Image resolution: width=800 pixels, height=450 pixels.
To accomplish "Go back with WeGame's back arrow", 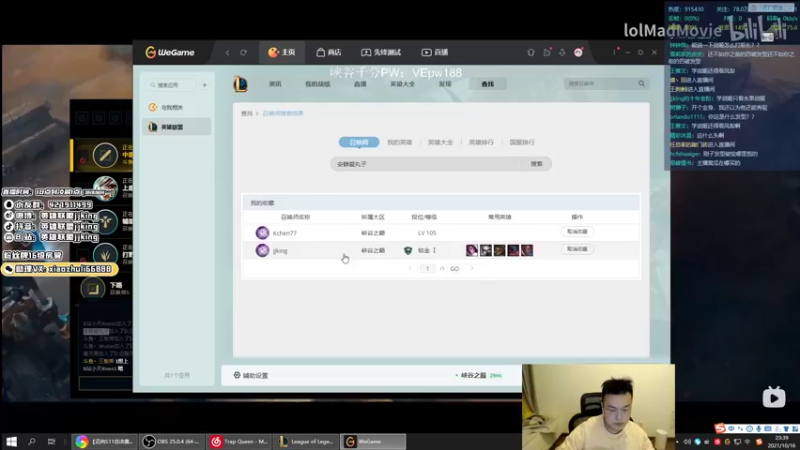I will pyautogui.click(x=228, y=53).
